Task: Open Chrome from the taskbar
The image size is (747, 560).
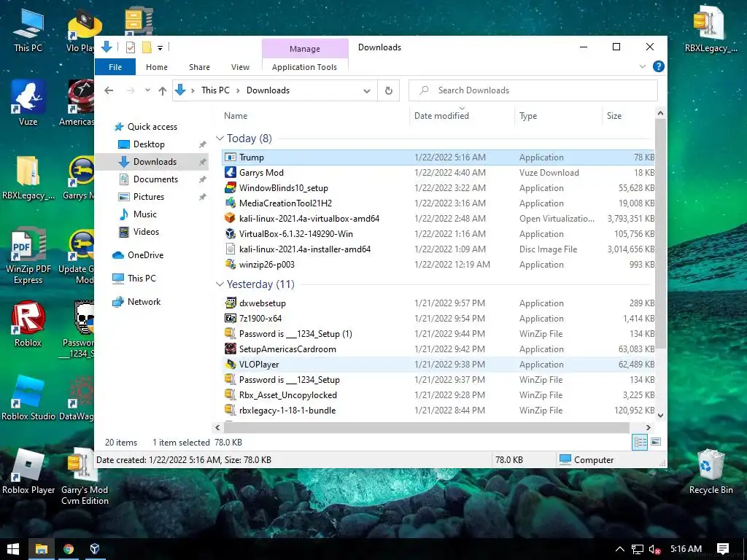Action: click(69, 549)
